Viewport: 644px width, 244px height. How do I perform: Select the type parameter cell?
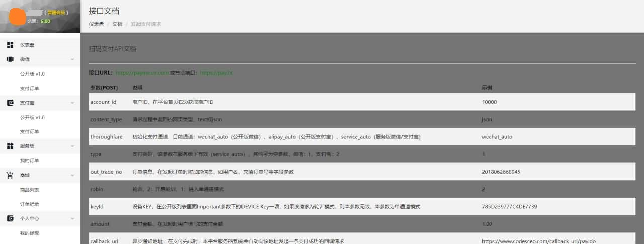[96, 154]
